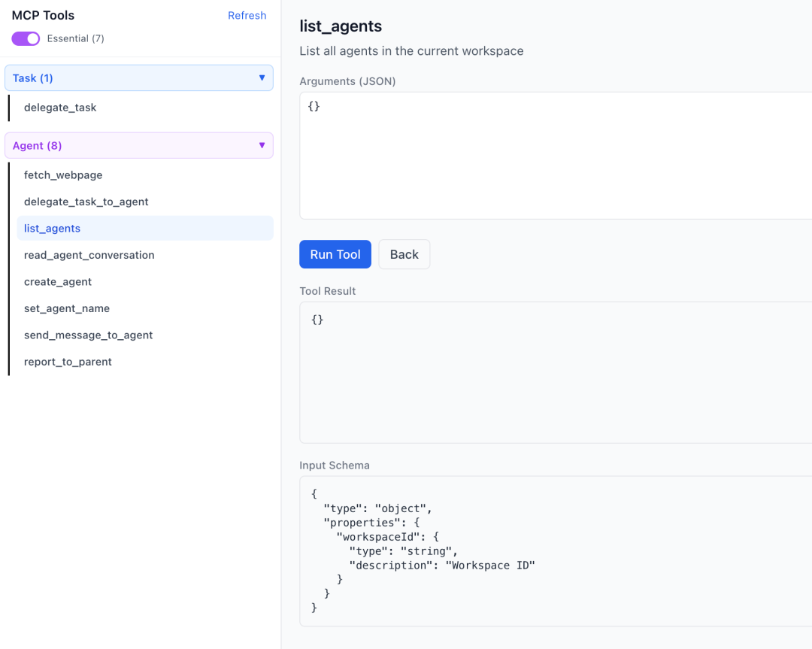Screen dimensions: 812x649
Task: Open the read_agent_conversation tool
Action: click(x=89, y=255)
